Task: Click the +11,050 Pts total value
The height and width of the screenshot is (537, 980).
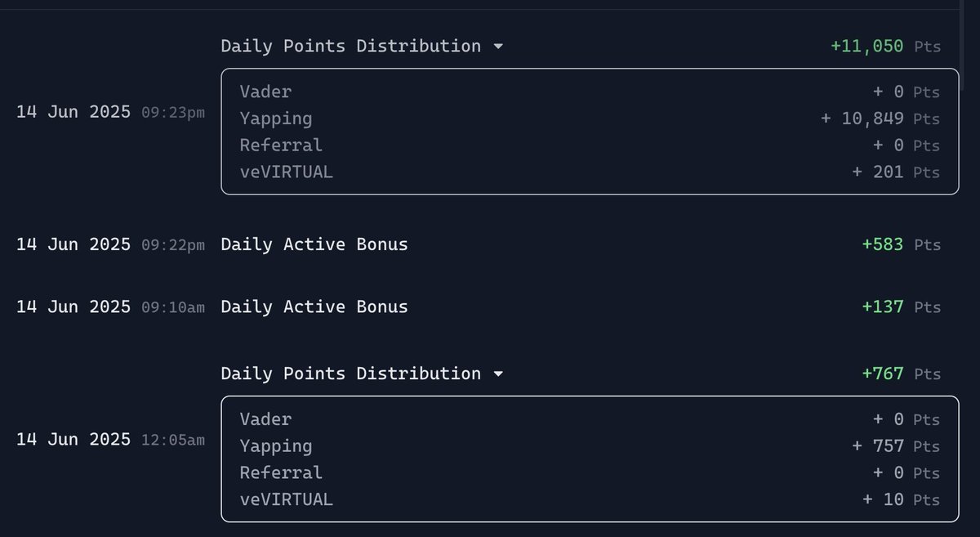Action: point(885,47)
